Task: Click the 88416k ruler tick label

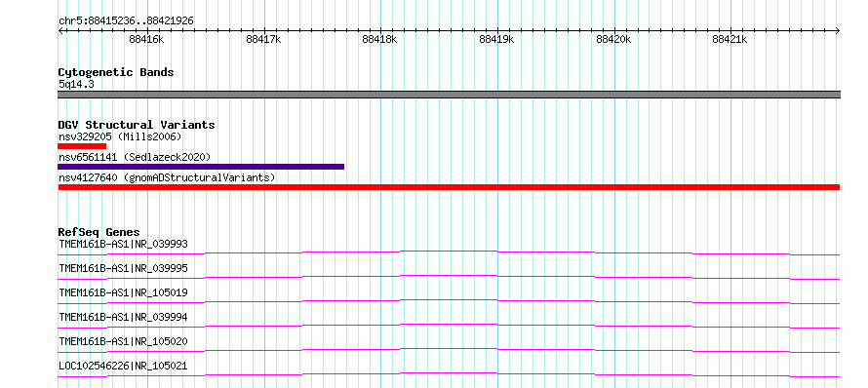Action: pyautogui.click(x=146, y=39)
